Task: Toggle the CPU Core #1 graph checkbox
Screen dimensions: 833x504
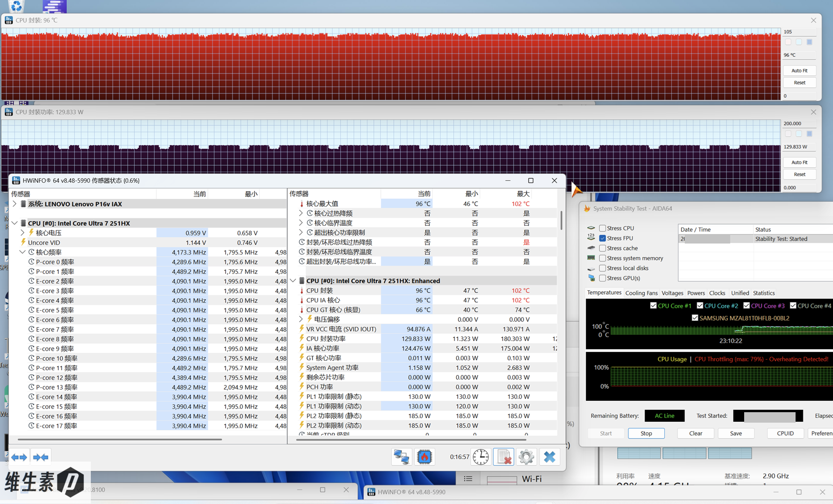Action: tap(653, 305)
